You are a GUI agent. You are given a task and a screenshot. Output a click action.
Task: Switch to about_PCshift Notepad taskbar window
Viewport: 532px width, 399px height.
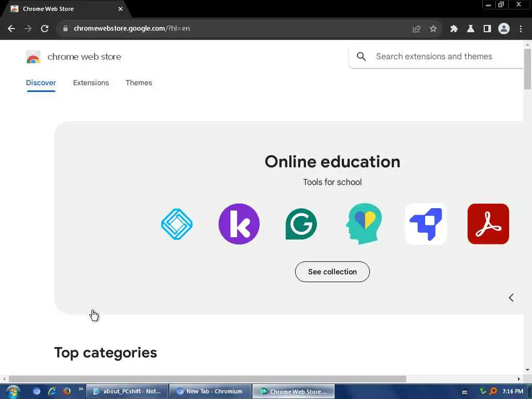click(127, 391)
